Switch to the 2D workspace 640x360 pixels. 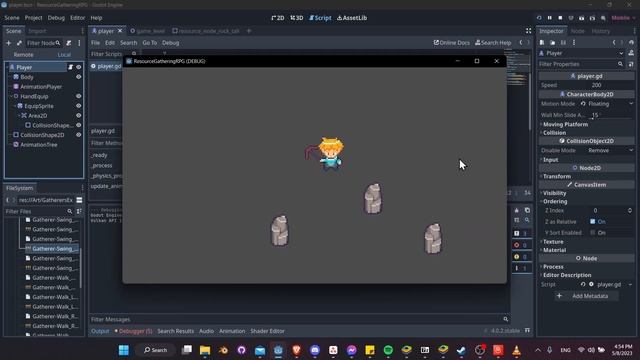pos(278,18)
